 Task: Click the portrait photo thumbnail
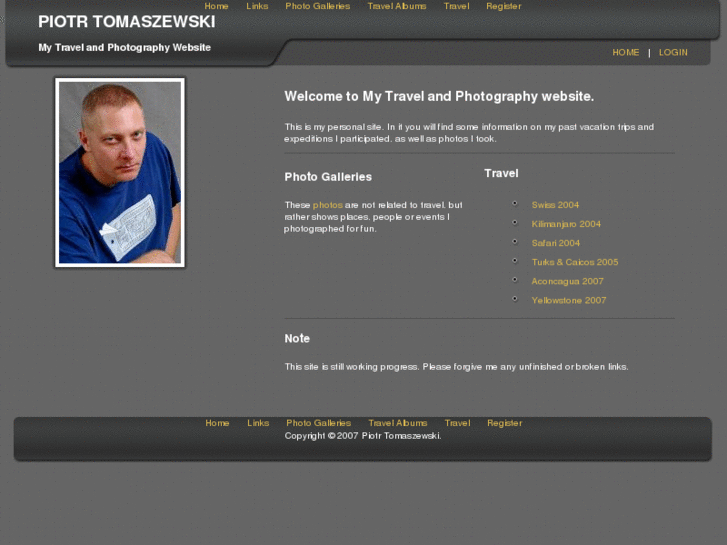(120, 173)
